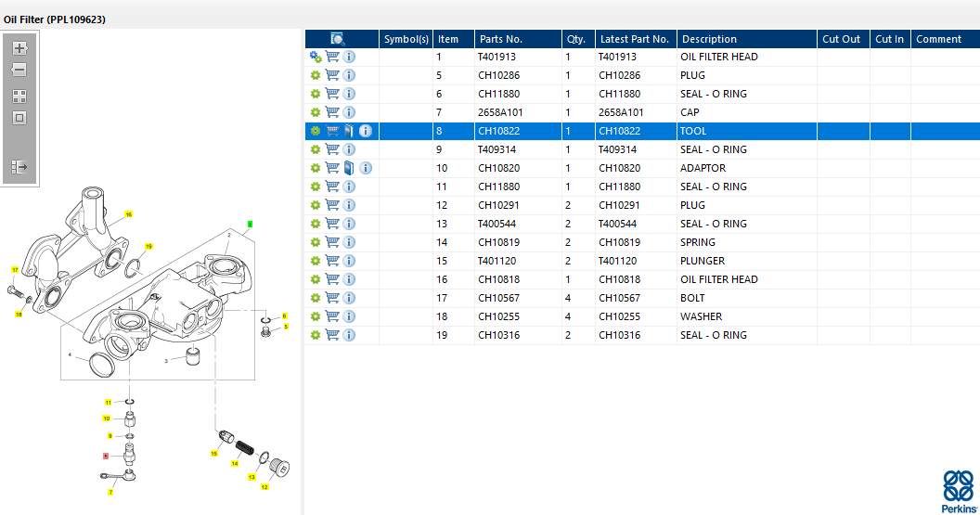Show info for item 10 Adaptor
Screen dimensions: 980x515
pos(366,168)
